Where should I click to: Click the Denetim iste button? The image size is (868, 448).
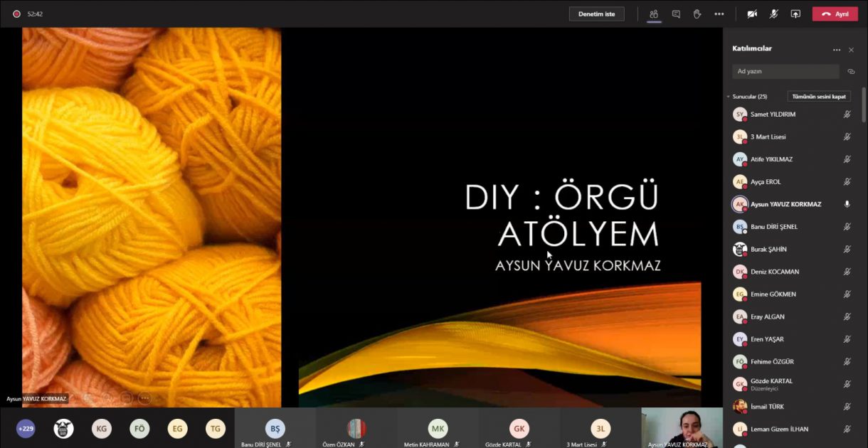pyautogui.click(x=596, y=14)
